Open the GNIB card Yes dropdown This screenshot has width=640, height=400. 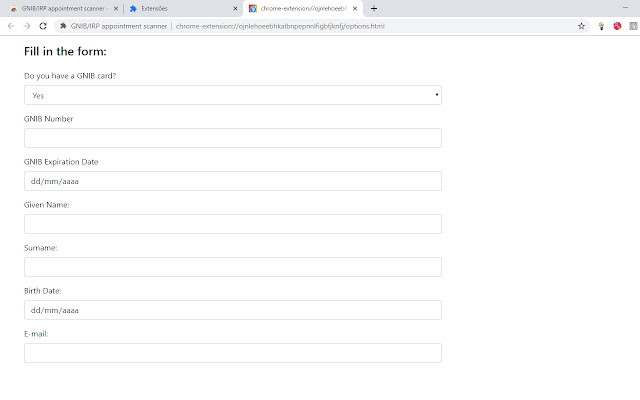coord(233,95)
